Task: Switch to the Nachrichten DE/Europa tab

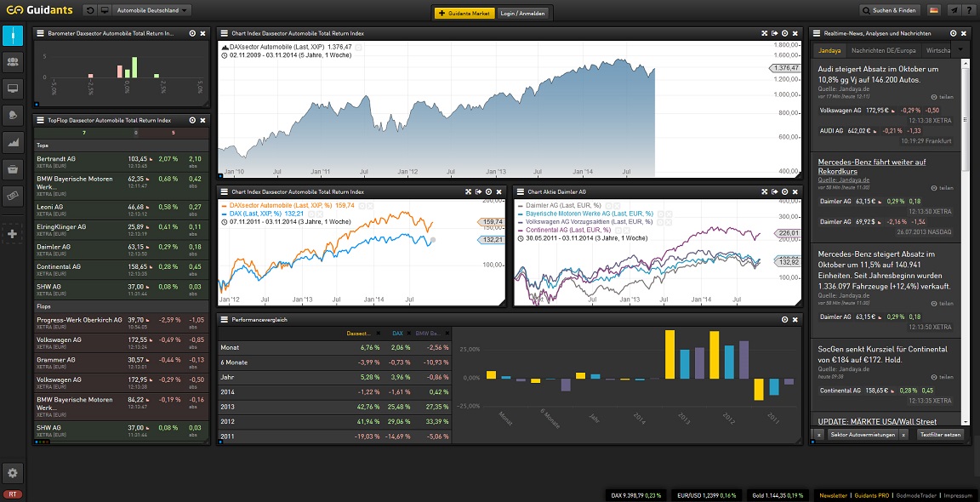Action: click(x=884, y=50)
